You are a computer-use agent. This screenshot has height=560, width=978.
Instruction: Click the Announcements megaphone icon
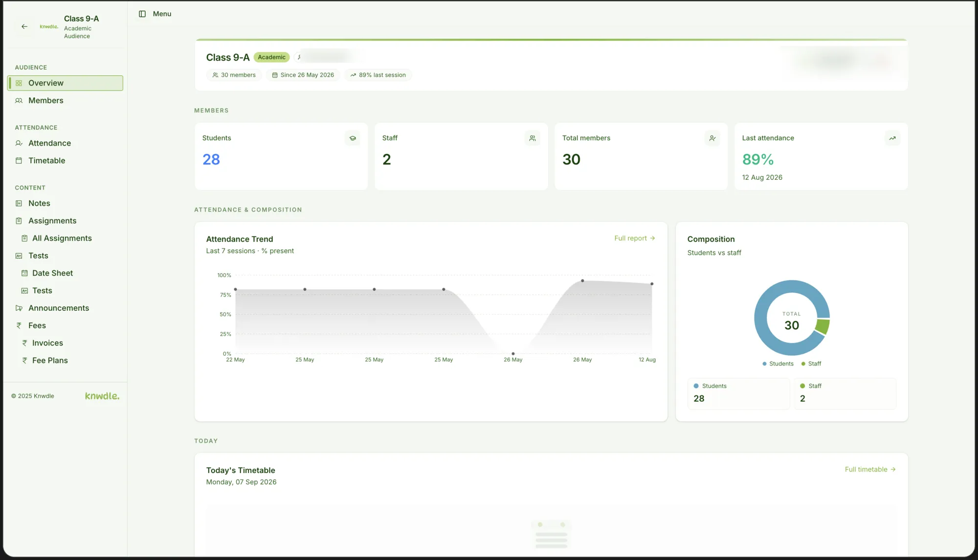click(19, 308)
